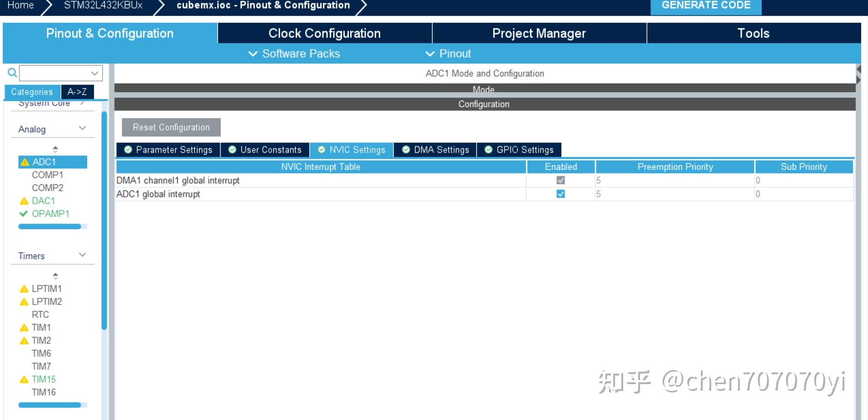868x420 pixels.
Task: Click OPAMP1 green checkmark icon
Action: (x=24, y=213)
